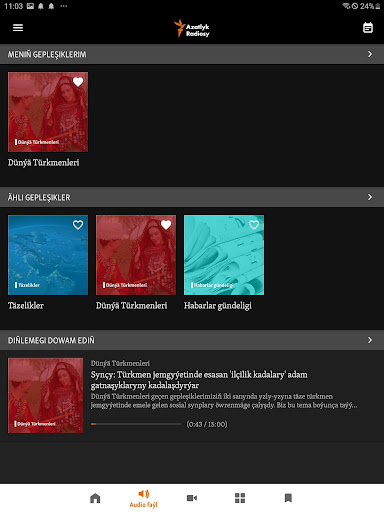Open the Täzelikler show thumbnail

[x=48, y=255]
